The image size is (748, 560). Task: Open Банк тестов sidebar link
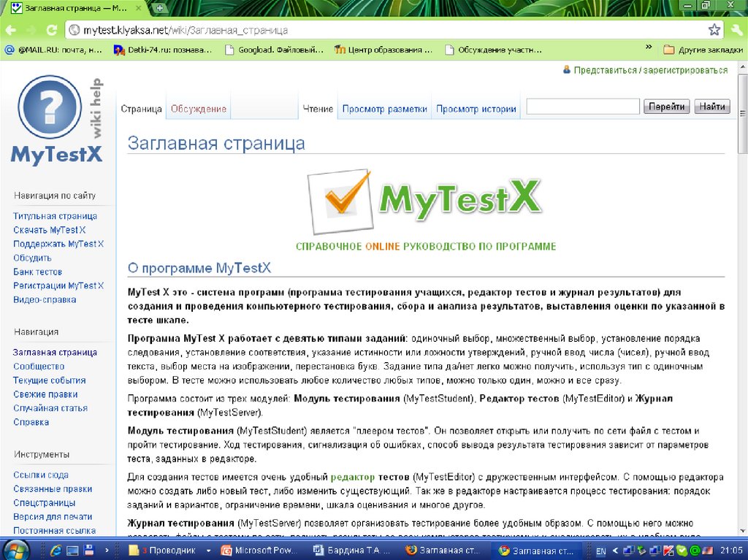pyautogui.click(x=38, y=272)
